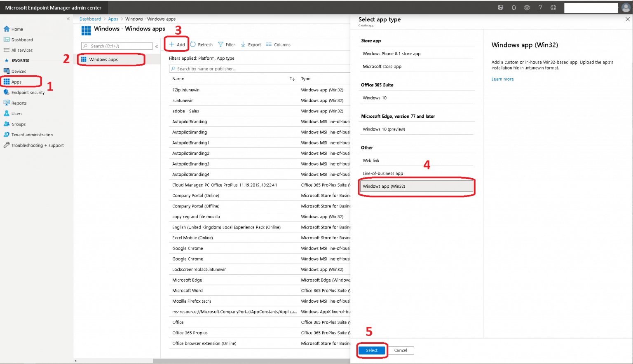Image resolution: width=633 pixels, height=364 pixels.
Task: Open the Columns chooser
Action: 278,44
